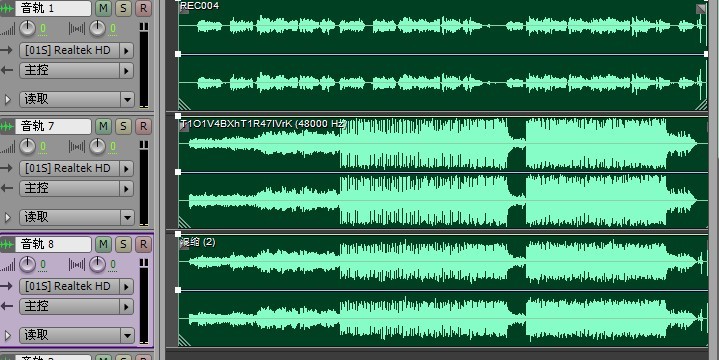Expand automation triangle on 音轨 8
The image size is (719, 360).
click(x=7, y=335)
